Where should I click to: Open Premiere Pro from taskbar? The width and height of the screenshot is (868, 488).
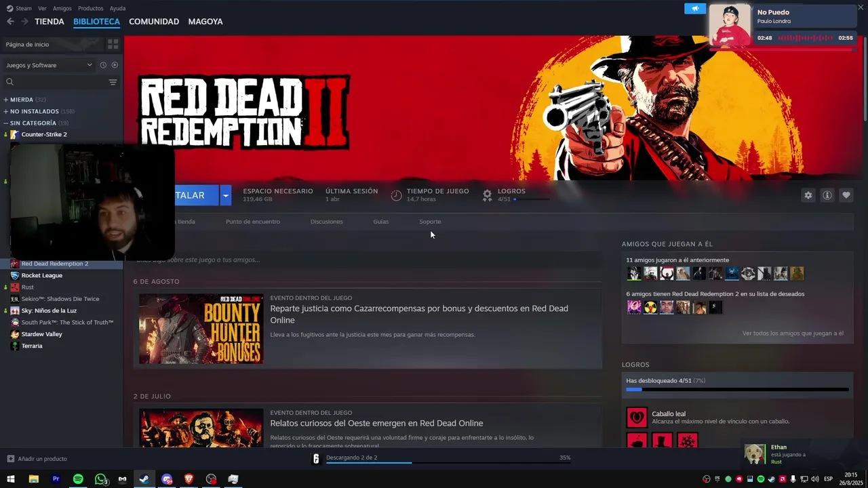click(56, 479)
